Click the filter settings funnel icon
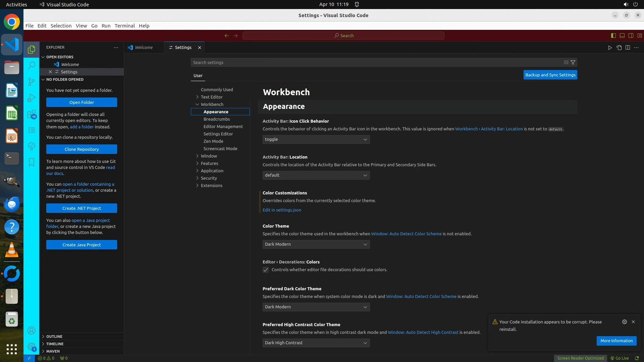This screenshot has height=362, width=644. 573,62
